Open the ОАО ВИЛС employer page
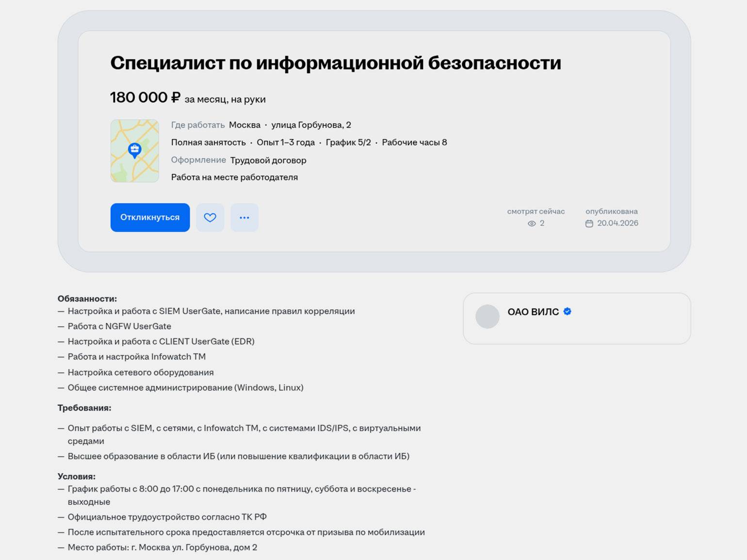This screenshot has width=747, height=560. pos(533,312)
